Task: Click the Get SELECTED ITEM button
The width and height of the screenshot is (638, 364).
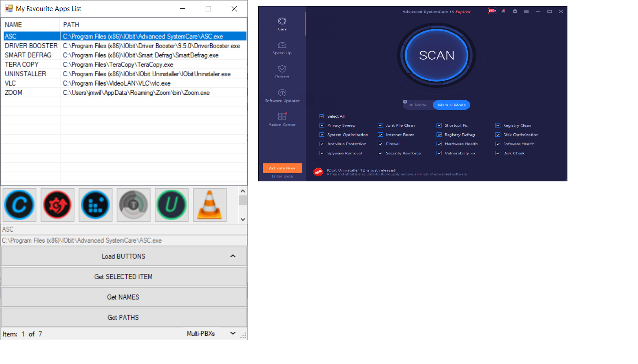Action: click(124, 277)
